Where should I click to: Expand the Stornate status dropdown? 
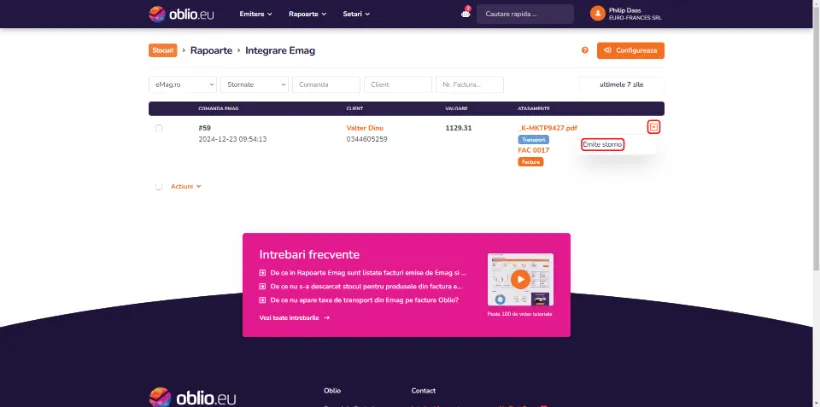(254, 84)
